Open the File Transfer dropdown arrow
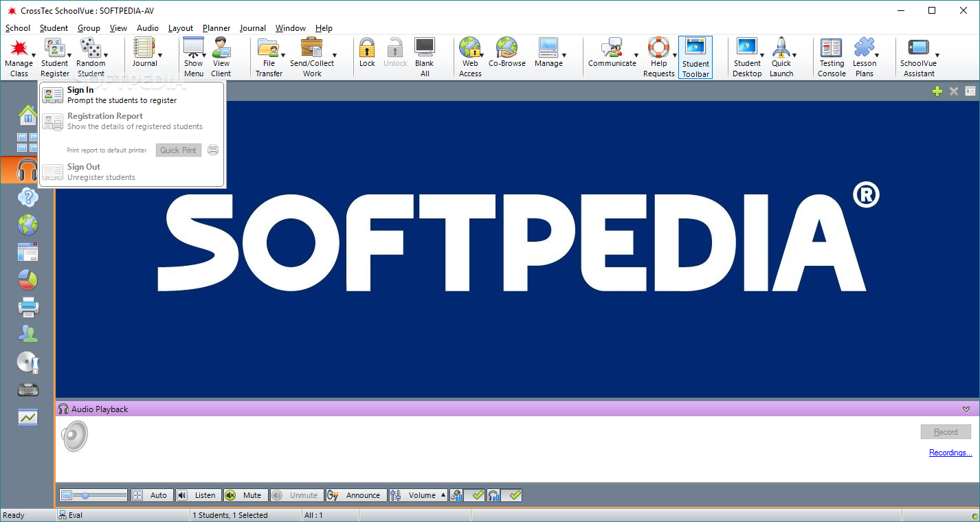This screenshot has width=980, height=522. click(283, 54)
